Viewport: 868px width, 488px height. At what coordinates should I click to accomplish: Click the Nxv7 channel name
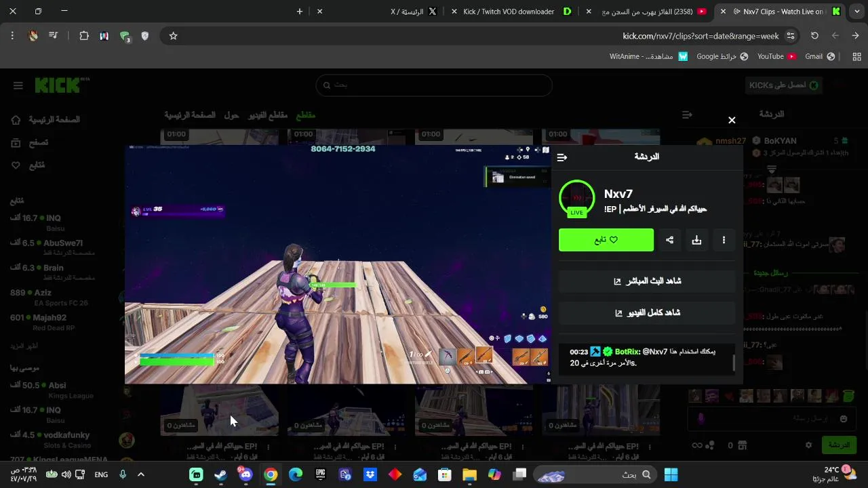coord(618,194)
